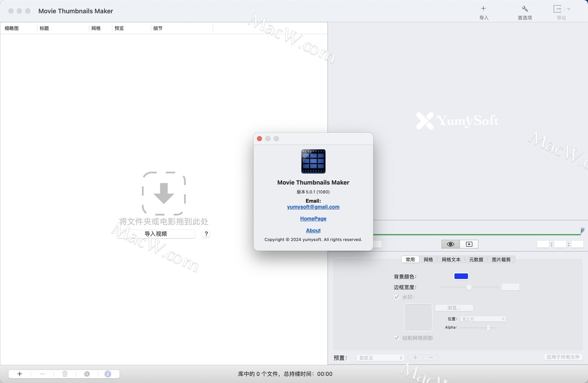Close the About dialog with red button
This screenshot has height=383, width=588.
click(259, 139)
